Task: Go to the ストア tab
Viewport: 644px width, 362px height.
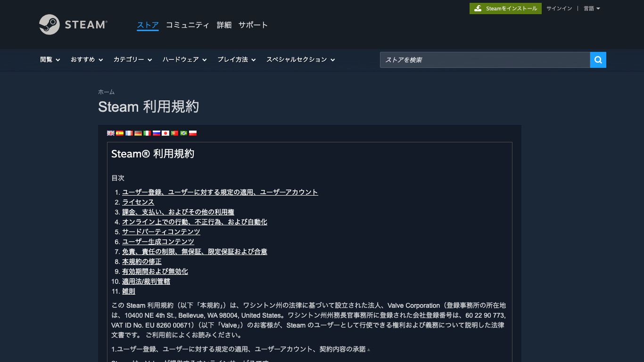Action: coord(148,25)
